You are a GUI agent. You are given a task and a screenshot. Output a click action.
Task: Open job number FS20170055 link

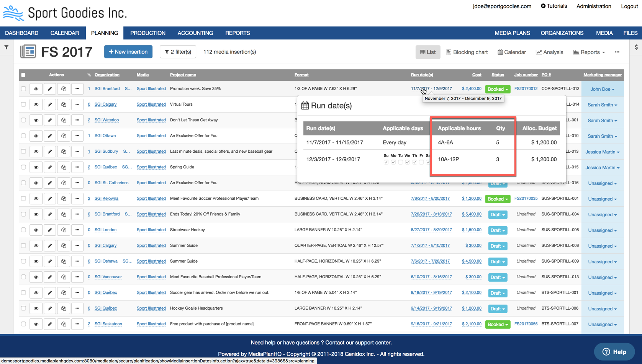(x=526, y=324)
